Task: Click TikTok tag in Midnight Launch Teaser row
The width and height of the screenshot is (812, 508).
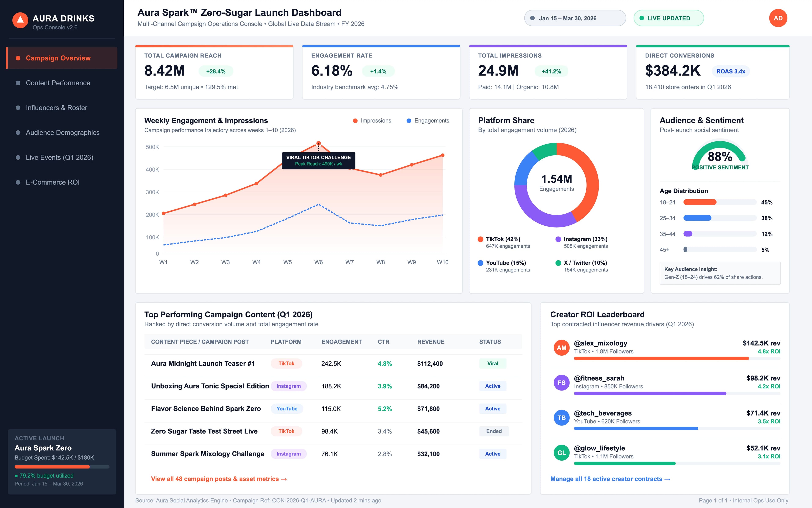Action: click(x=286, y=363)
